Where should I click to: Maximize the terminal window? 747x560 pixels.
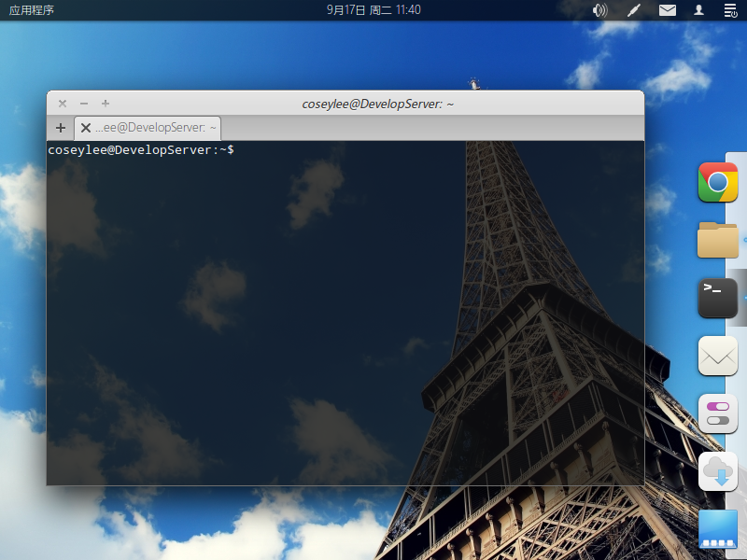point(106,104)
